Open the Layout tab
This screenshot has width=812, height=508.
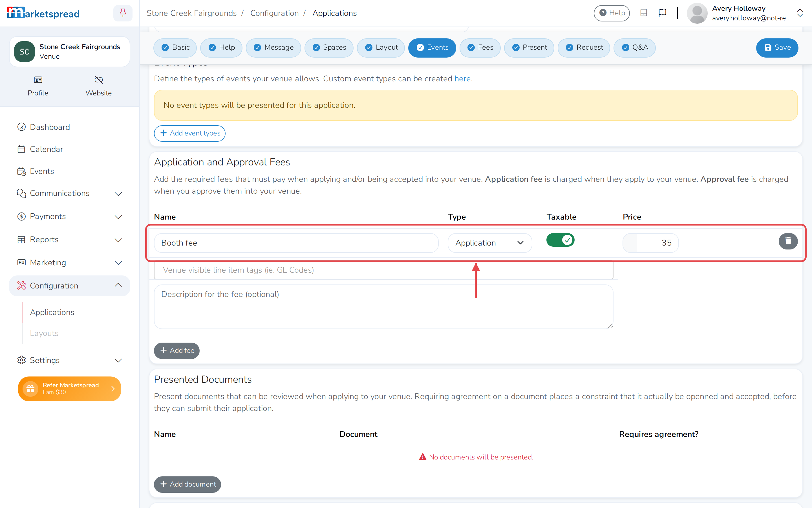381,48
